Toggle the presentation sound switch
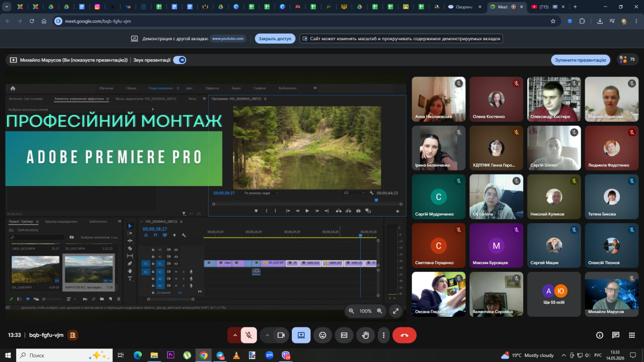This screenshot has width=644, height=362. point(180,60)
